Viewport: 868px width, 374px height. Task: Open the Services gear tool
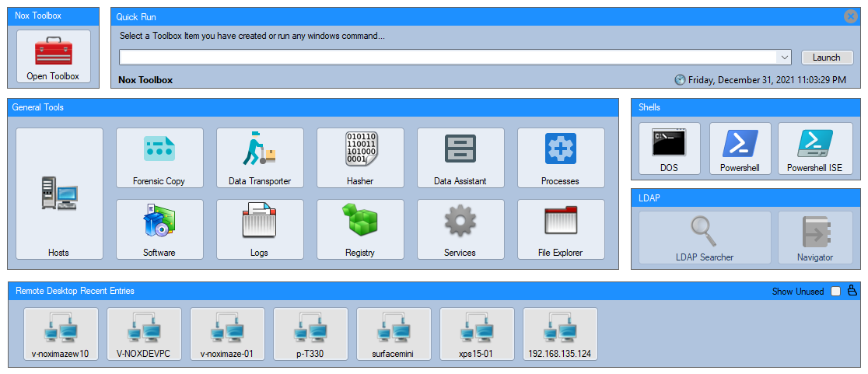(x=460, y=229)
